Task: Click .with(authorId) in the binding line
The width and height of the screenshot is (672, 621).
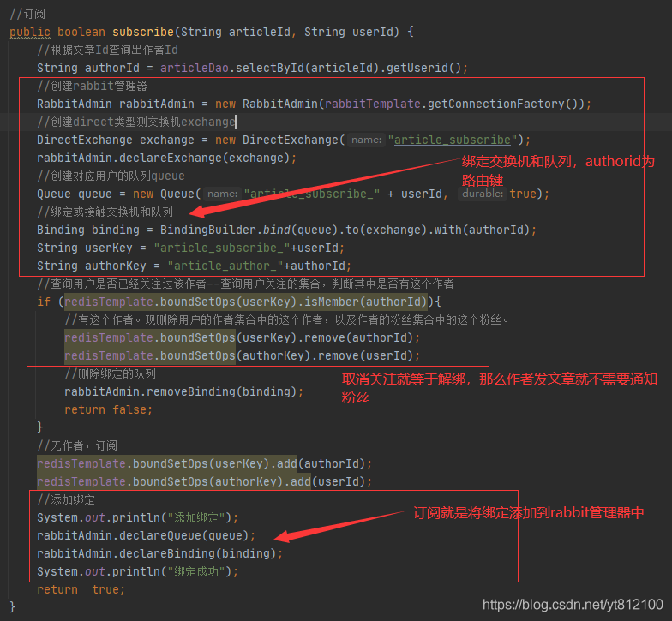Action: [478, 230]
